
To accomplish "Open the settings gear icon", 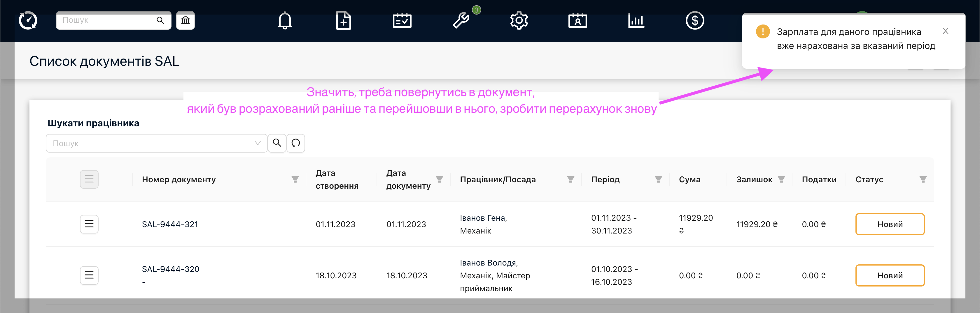I will tap(519, 20).
